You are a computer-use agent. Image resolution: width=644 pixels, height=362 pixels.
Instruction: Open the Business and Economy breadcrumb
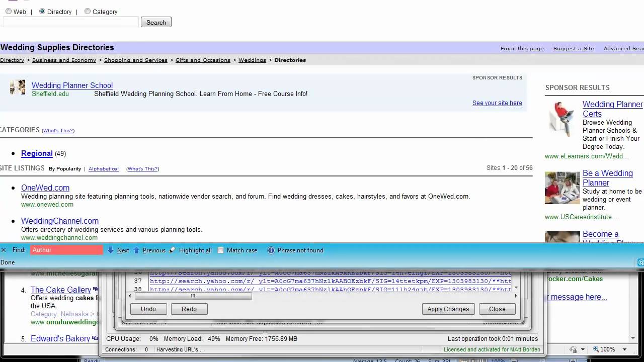click(x=64, y=60)
